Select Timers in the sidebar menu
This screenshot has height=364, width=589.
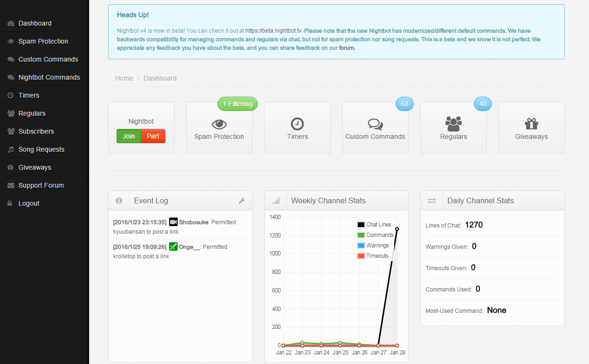[44, 95]
